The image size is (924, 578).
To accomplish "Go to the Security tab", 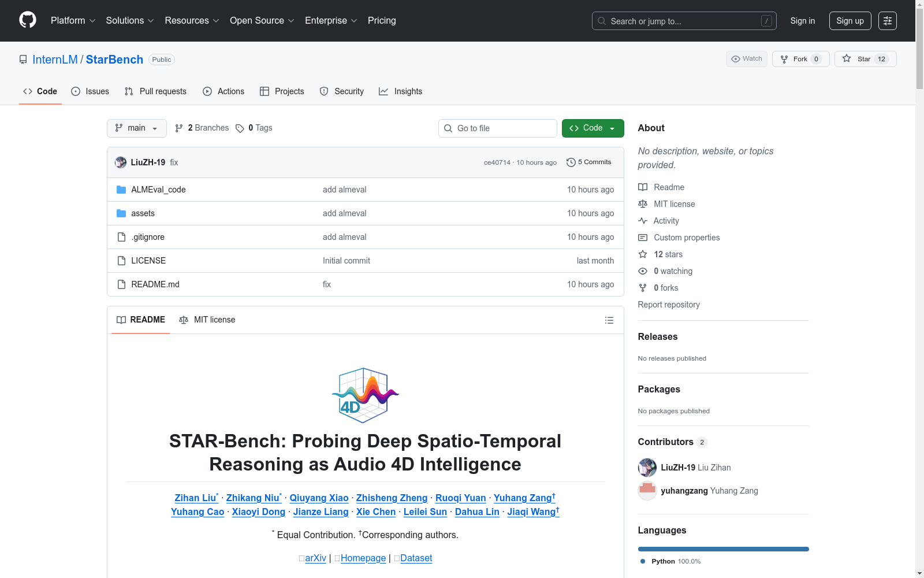I will [342, 91].
